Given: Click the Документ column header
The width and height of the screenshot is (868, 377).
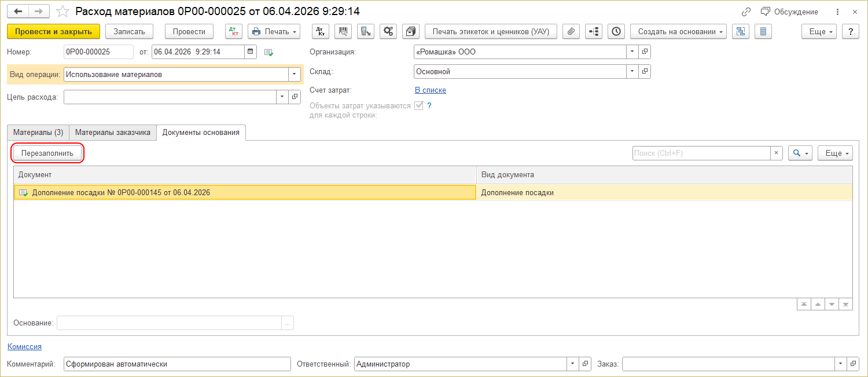Looking at the screenshot, I should tap(245, 174).
